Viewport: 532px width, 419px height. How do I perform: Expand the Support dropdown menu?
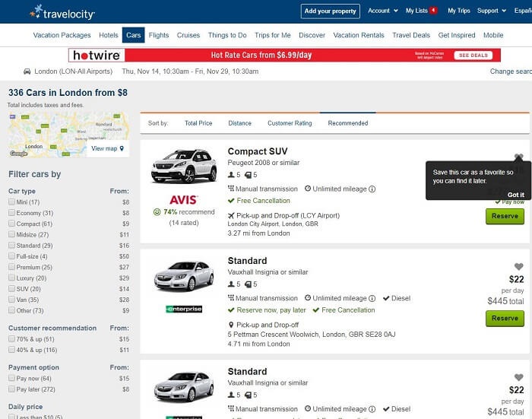(491, 11)
